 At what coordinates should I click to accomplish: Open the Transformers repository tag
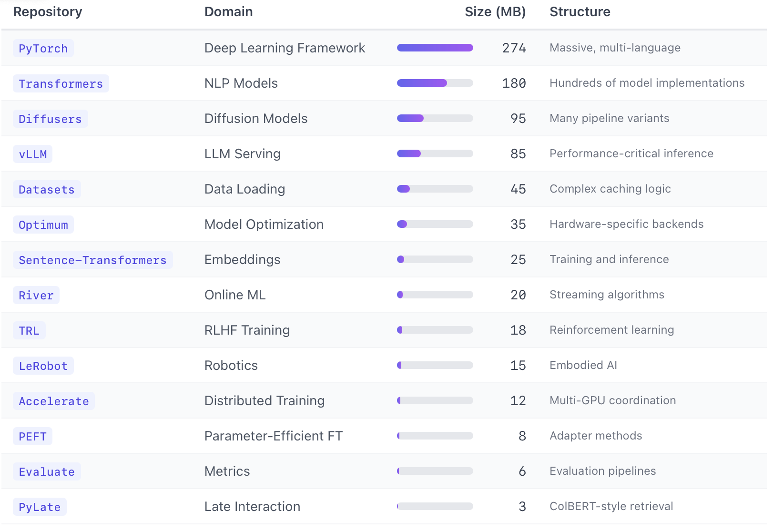point(61,83)
